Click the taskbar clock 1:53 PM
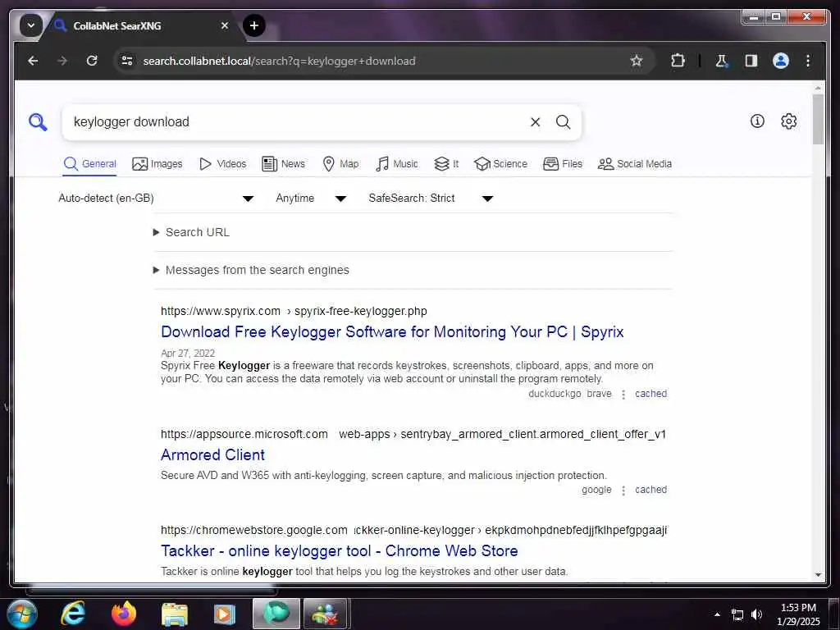 coord(798,614)
